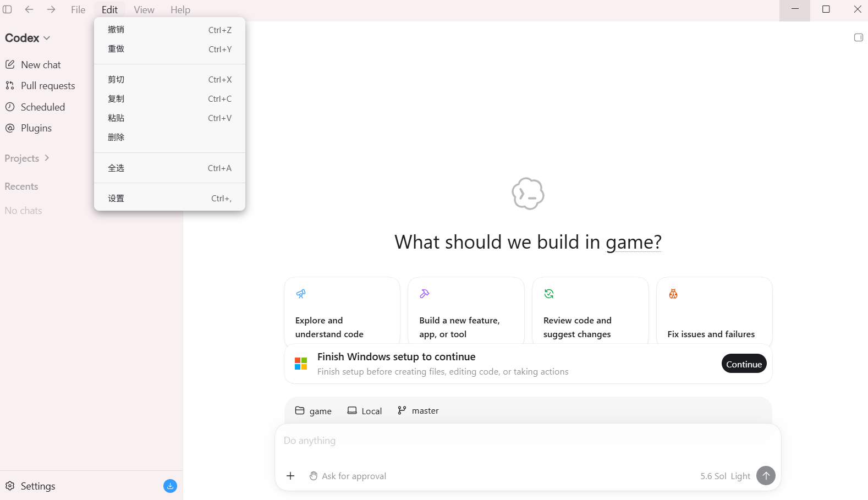868x500 pixels.
Task: Click Continue to finish Windows setup
Action: (744, 364)
